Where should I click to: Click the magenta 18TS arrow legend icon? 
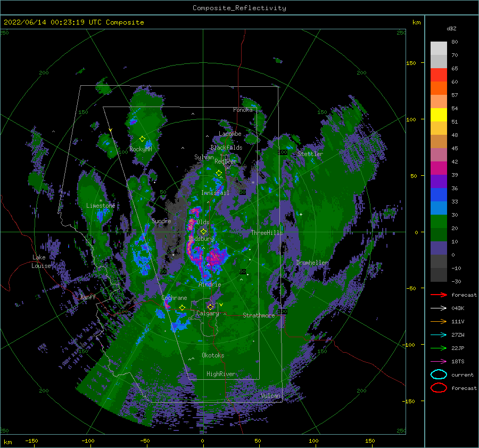[439, 362]
